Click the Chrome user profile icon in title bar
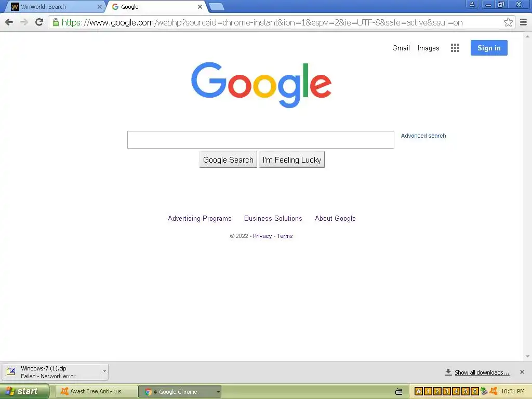 coord(472,4)
